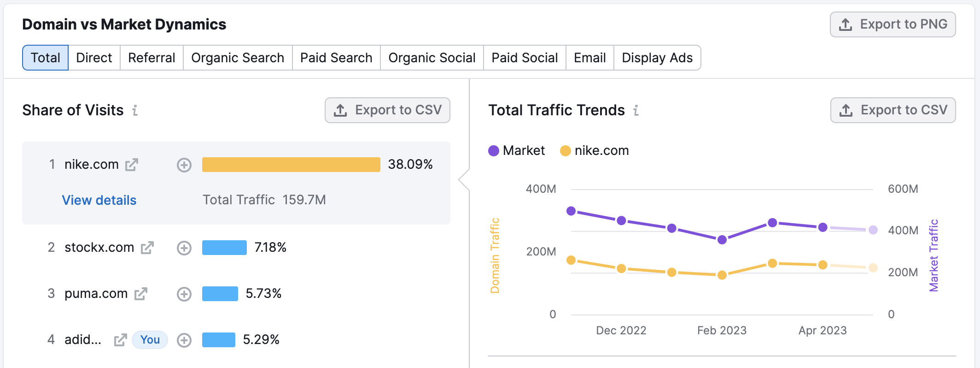Select puma.com domain name
The width and height of the screenshot is (980, 368).
[96, 294]
